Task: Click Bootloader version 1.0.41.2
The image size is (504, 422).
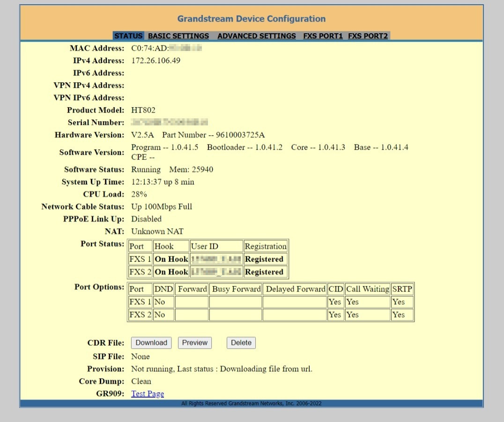Action: (245, 147)
